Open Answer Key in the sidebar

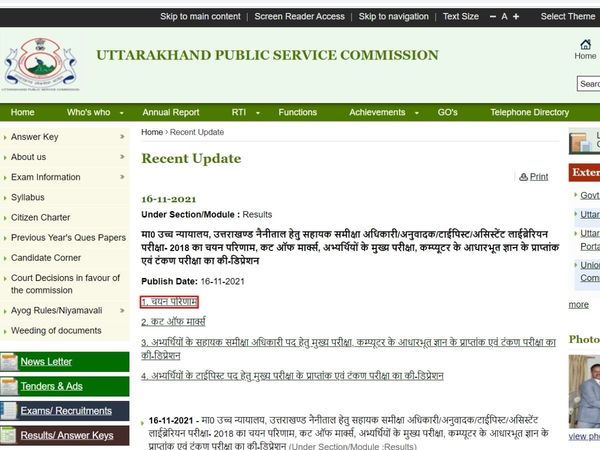(34, 137)
